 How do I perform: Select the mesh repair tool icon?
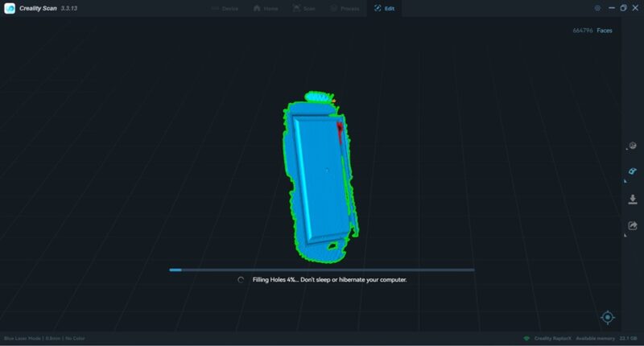[x=633, y=171]
